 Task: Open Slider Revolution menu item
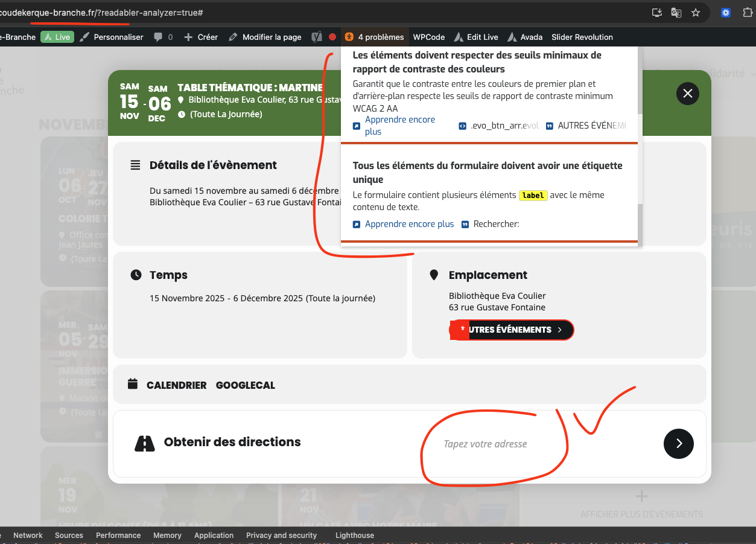(582, 37)
